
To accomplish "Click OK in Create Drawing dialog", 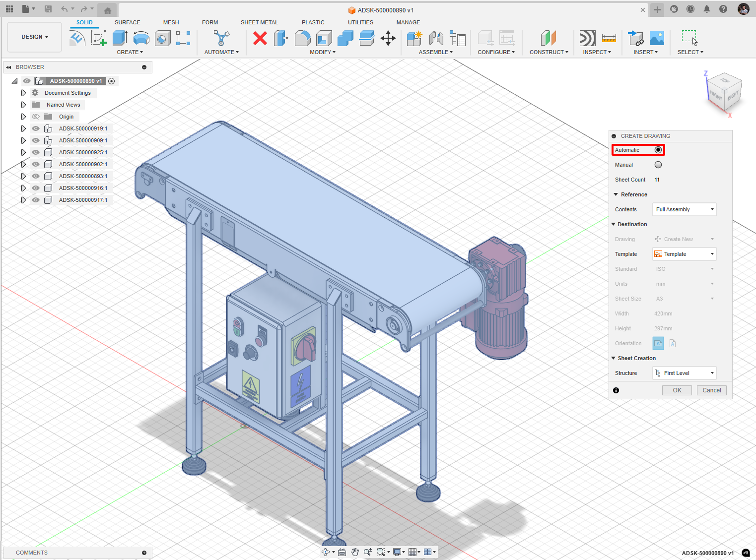I will tap(677, 390).
